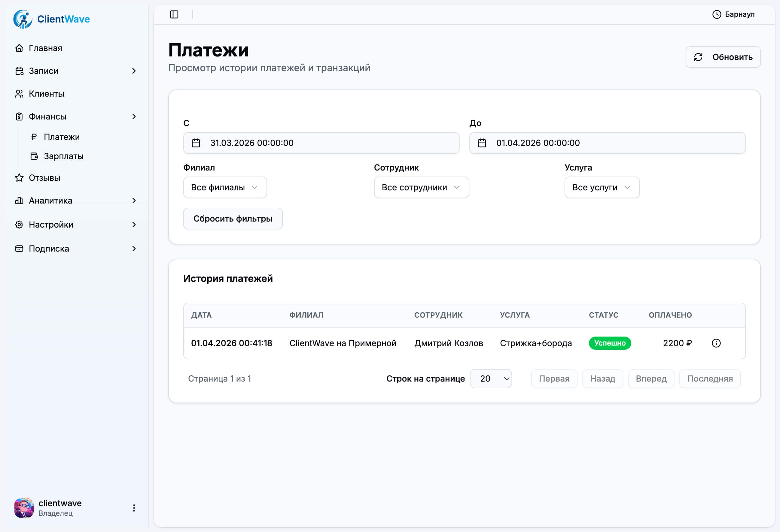Open the Все сотрудники dropdown

pos(421,188)
